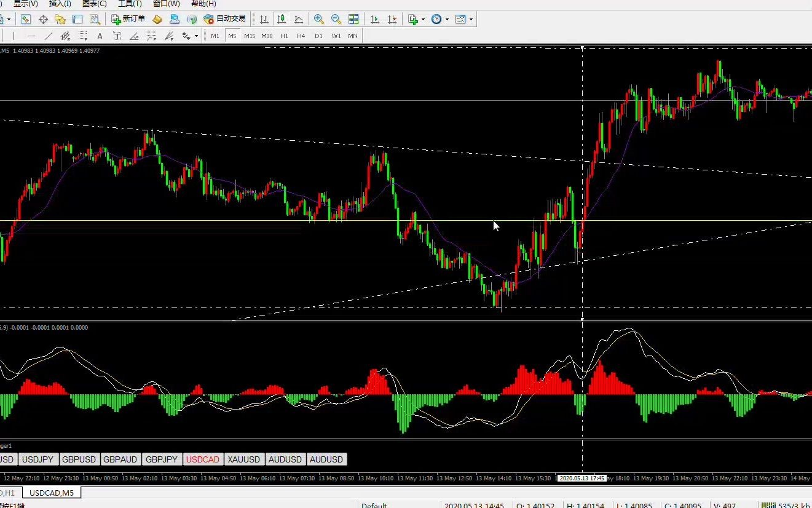
Task: Toggle 自动交易 auto trading
Action: [x=225, y=19]
